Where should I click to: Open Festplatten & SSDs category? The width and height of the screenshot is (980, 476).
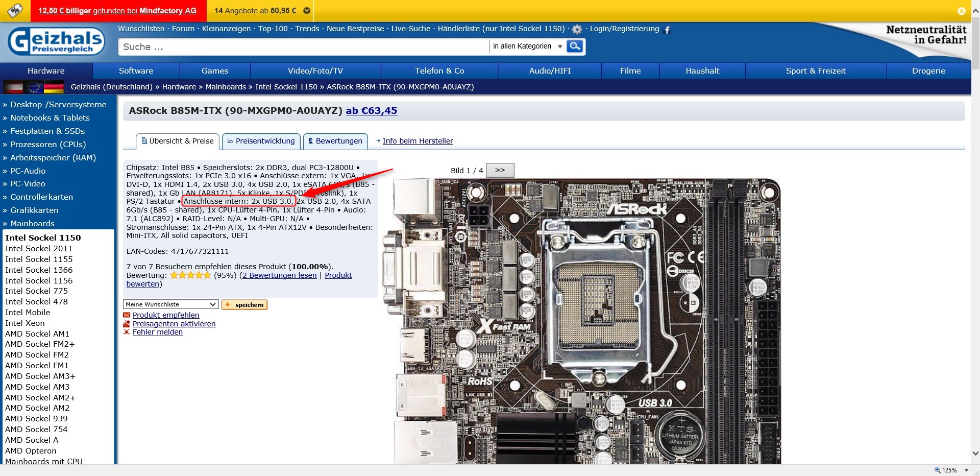pos(47,131)
